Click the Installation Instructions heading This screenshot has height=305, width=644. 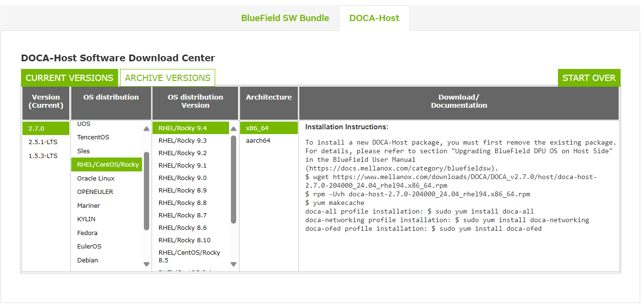coord(347,127)
